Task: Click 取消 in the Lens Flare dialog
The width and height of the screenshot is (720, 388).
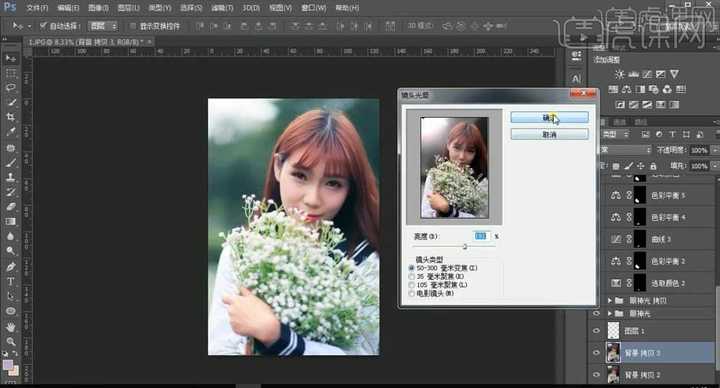Action: 549,135
